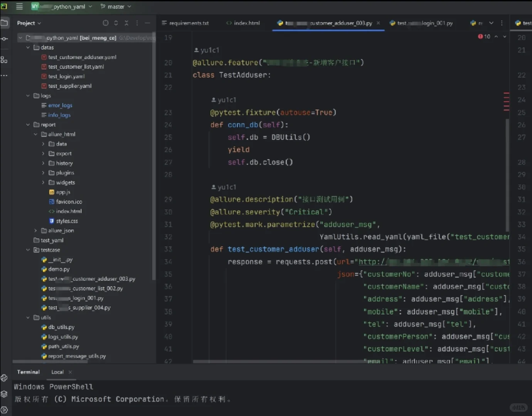The height and width of the screenshot is (416, 532).
Task: Expand the widgets folder
Action: (43, 183)
